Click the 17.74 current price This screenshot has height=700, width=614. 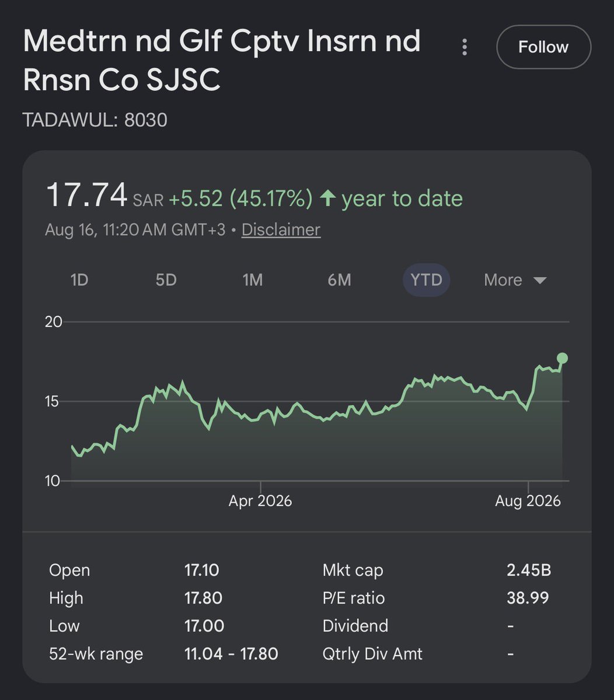(86, 195)
